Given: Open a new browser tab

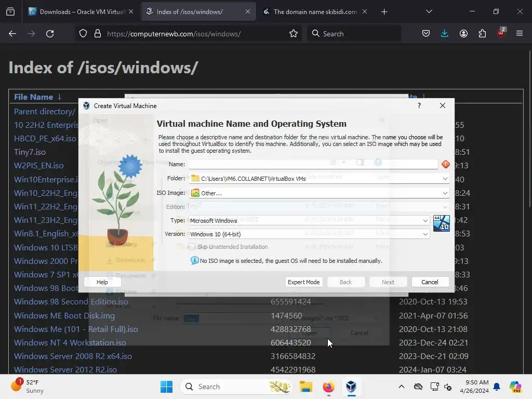Looking at the screenshot, I should point(384,12).
